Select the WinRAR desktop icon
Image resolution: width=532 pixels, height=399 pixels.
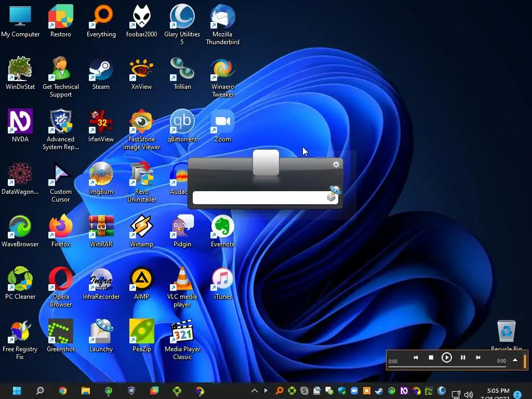(101, 231)
